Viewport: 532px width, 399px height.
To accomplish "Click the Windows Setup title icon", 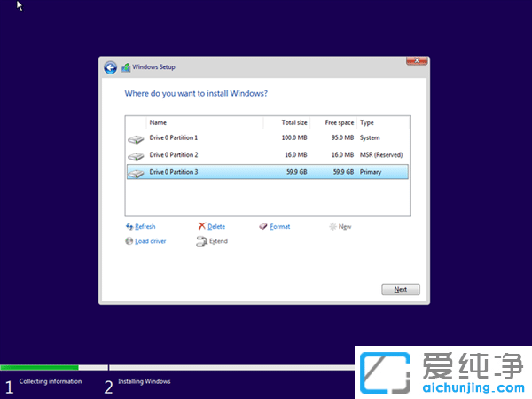I will pos(126,67).
